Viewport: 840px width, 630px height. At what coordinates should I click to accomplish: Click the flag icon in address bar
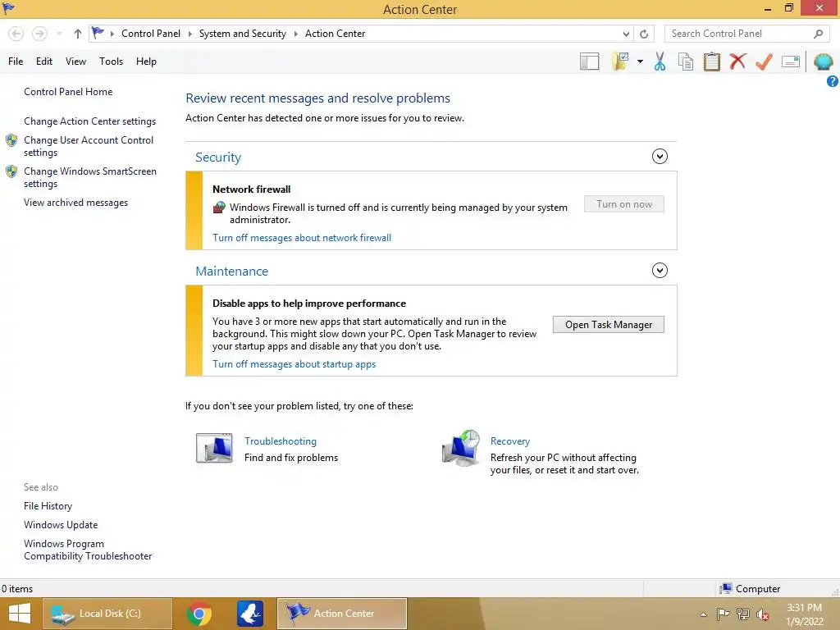(98, 33)
